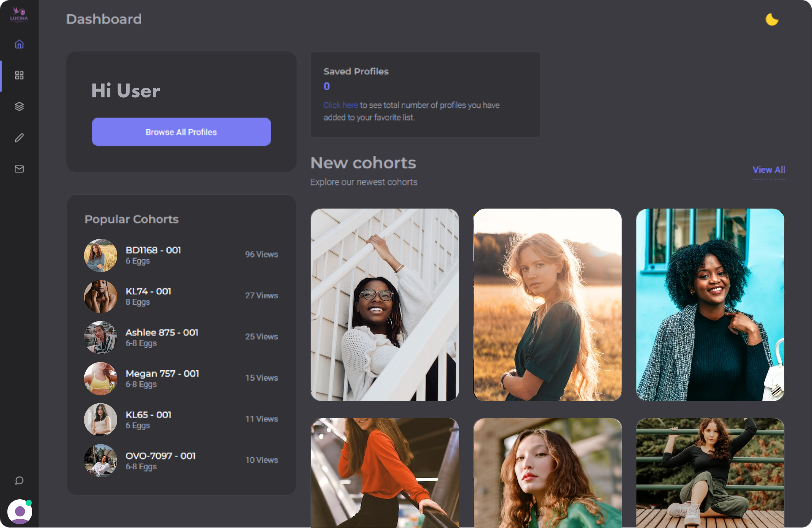Open the cohort photo of woman on stairs
This screenshot has width=812, height=528.
coord(385,305)
